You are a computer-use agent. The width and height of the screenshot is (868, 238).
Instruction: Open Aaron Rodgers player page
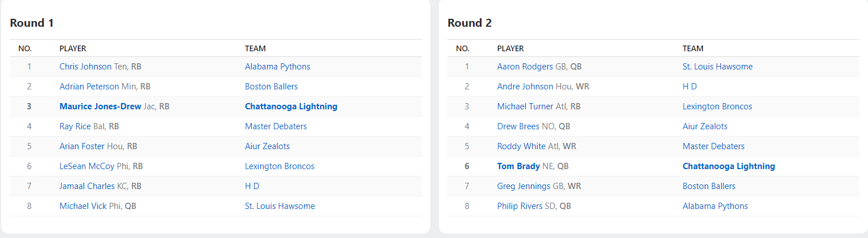525,67
